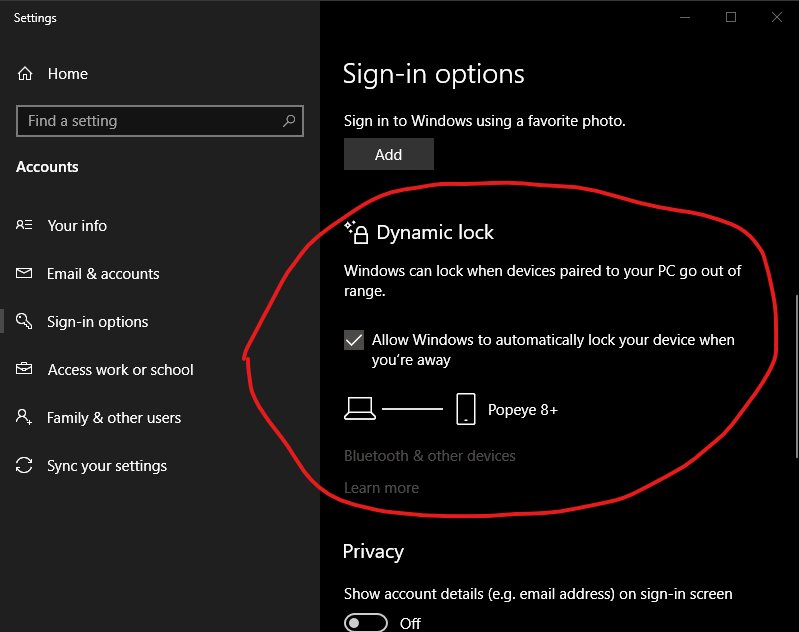Click the laptop device icon

[360, 409]
